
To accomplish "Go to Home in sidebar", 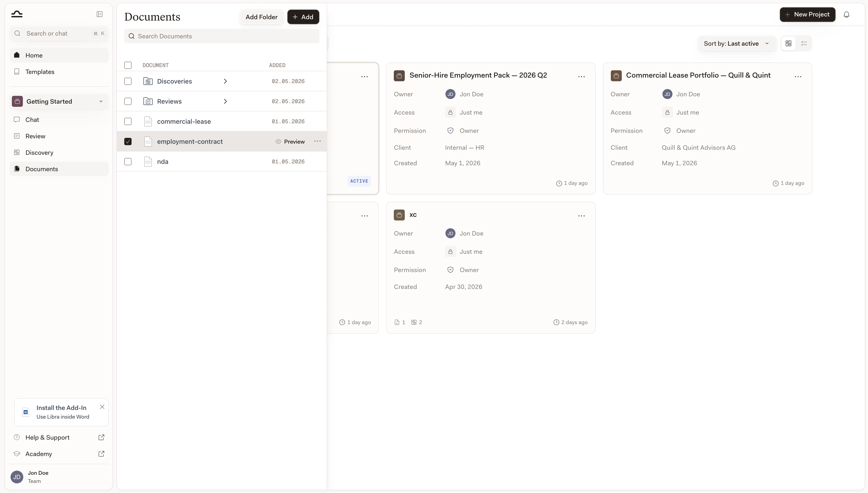I will tap(59, 55).
